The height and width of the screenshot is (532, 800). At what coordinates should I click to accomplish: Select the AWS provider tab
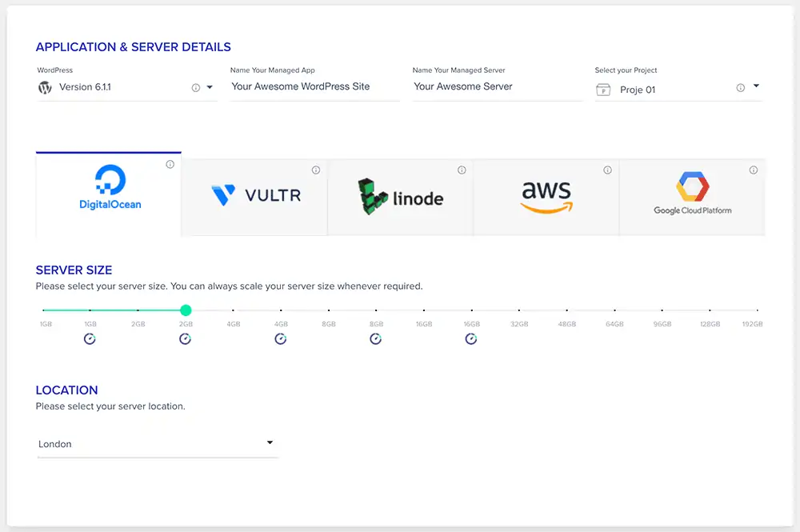(x=546, y=198)
